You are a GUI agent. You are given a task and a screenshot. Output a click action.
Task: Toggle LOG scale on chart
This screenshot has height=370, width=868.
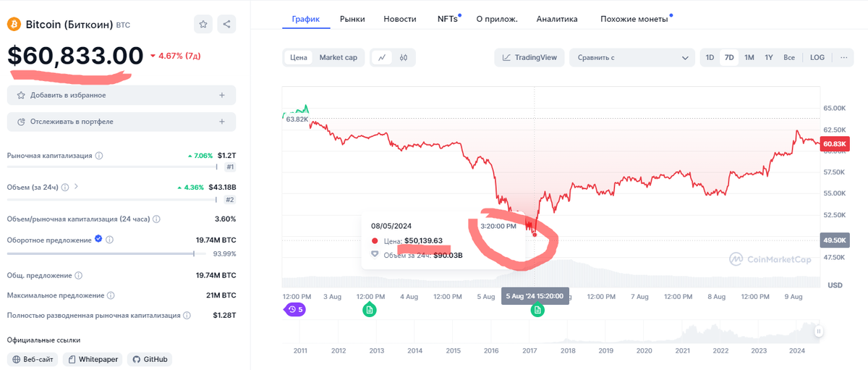[x=817, y=57]
